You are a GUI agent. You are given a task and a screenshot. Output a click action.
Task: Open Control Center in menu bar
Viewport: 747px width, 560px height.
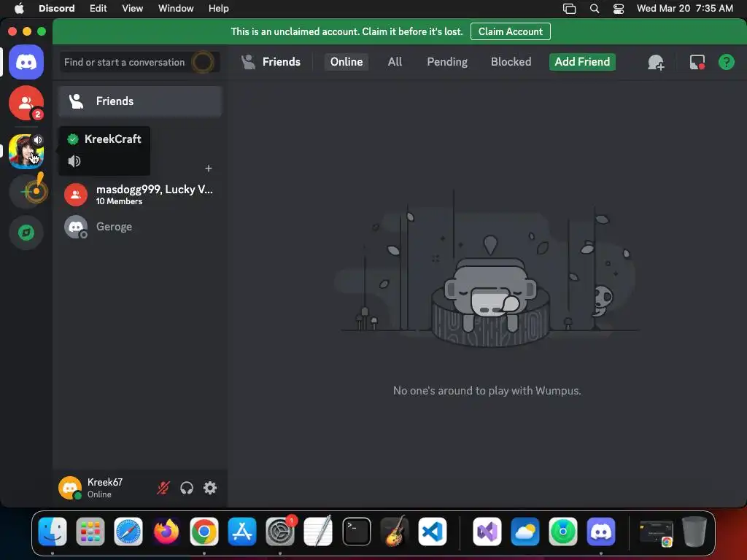coord(619,9)
